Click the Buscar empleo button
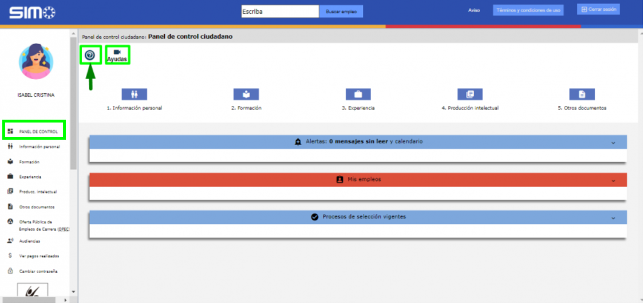644x304 pixels. point(341,11)
